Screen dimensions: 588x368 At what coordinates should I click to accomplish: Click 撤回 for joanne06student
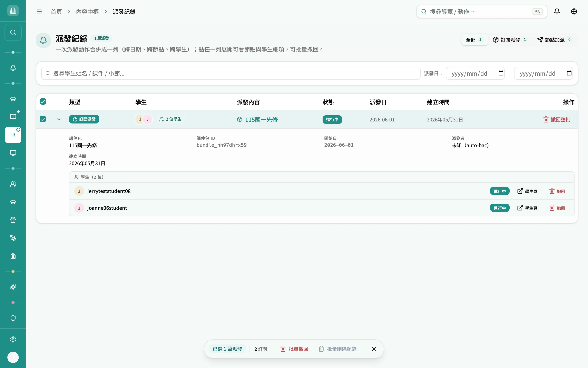(x=557, y=208)
